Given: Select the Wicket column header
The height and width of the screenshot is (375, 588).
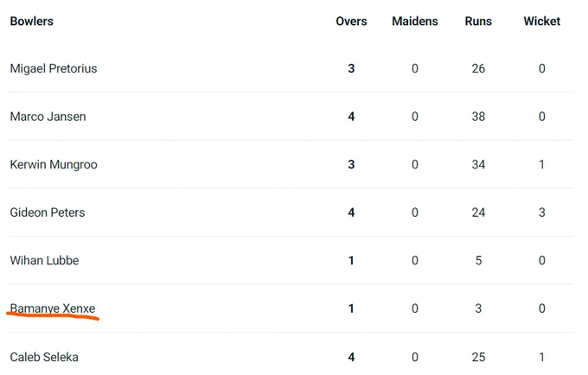Looking at the screenshot, I should click(x=542, y=22).
